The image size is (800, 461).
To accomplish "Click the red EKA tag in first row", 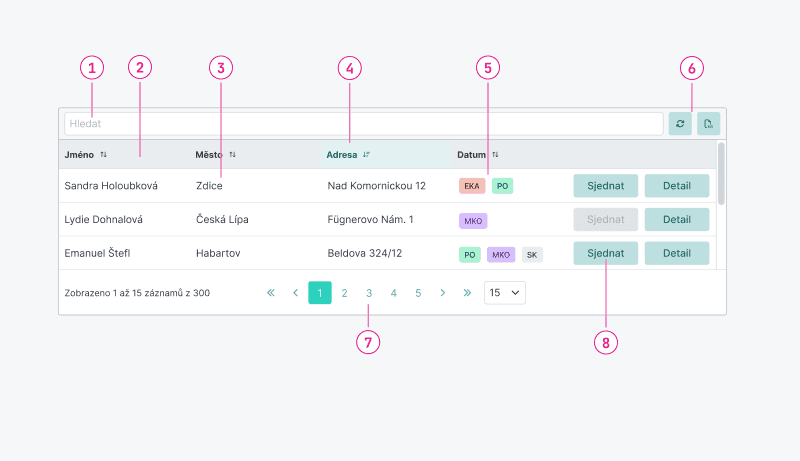I will [x=472, y=186].
